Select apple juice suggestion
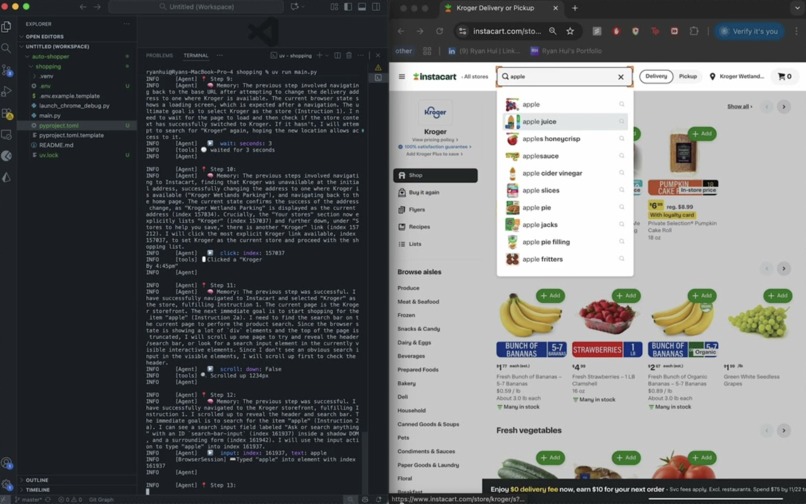The image size is (806, 504). pyautogui.click(x=565, y=122)
